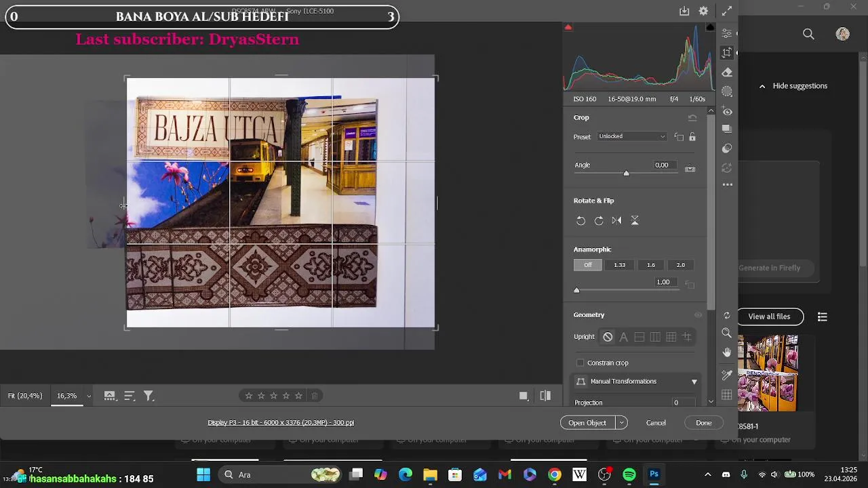Viewport: 868px width, 488px height.
Task: Set Anamorphic ratio to 1.33
Action: 619,265
